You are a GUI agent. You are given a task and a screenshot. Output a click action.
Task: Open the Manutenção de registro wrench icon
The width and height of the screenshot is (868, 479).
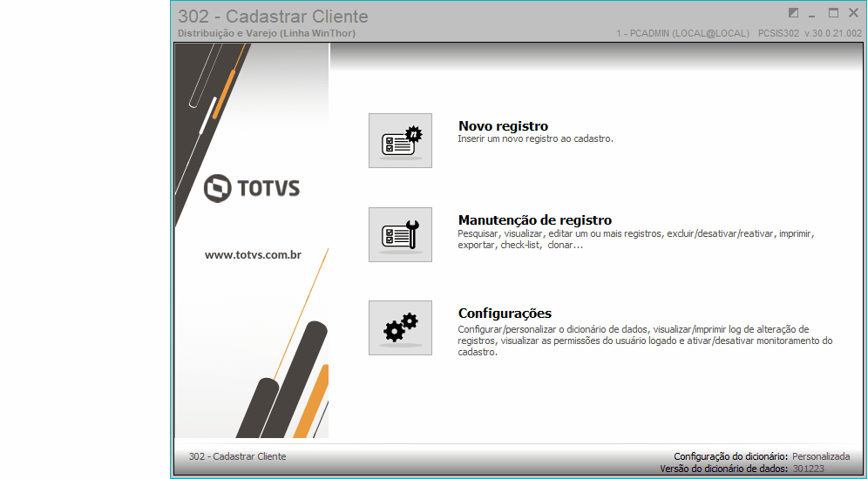point(400,234)
